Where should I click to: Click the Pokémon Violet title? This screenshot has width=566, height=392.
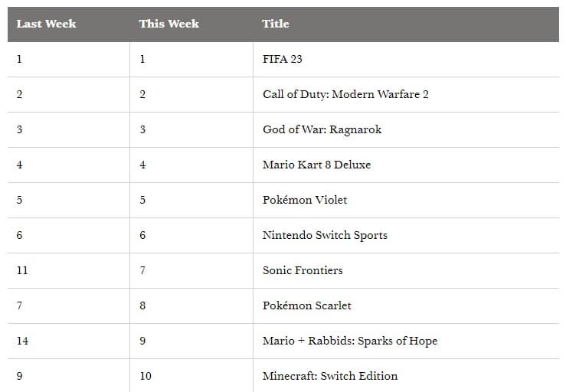pyautogui.click(x=305, y=200)
